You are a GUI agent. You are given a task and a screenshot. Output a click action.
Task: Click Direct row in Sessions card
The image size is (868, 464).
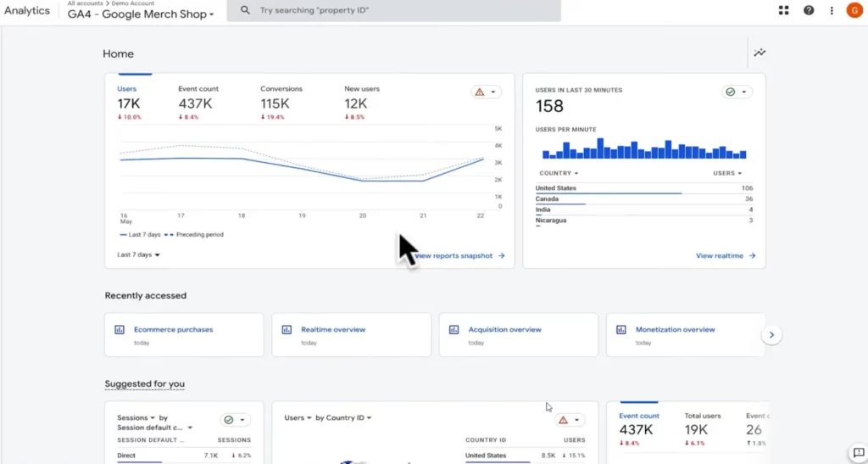click(x=184, y=456)
